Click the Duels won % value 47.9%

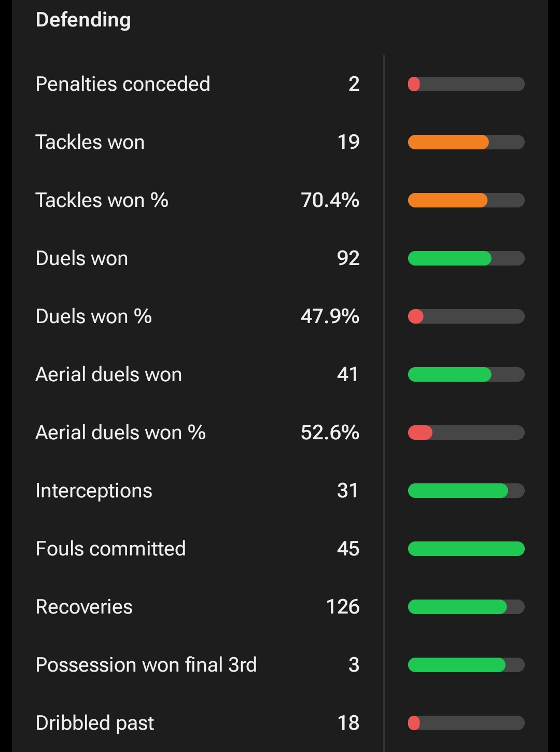coord(330,316)
